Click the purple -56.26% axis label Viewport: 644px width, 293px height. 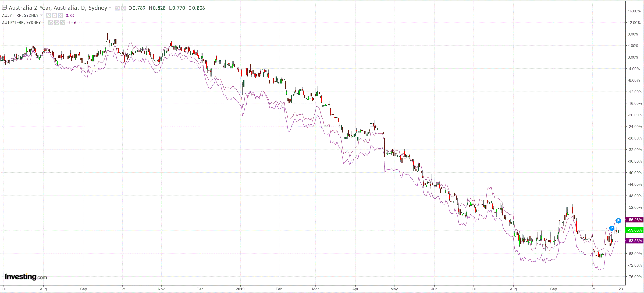[x=635, y=220]
